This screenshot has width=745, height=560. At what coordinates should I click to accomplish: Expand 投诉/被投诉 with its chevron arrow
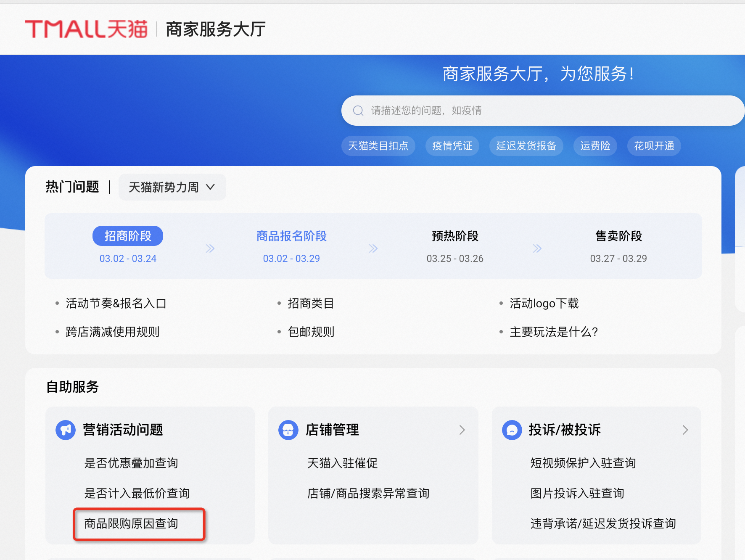(685, 430)
